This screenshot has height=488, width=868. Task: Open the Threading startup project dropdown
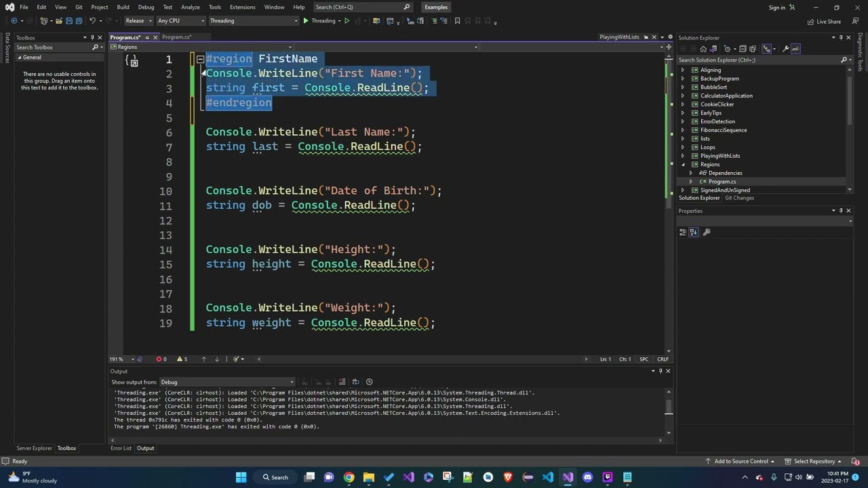[254, 21]
